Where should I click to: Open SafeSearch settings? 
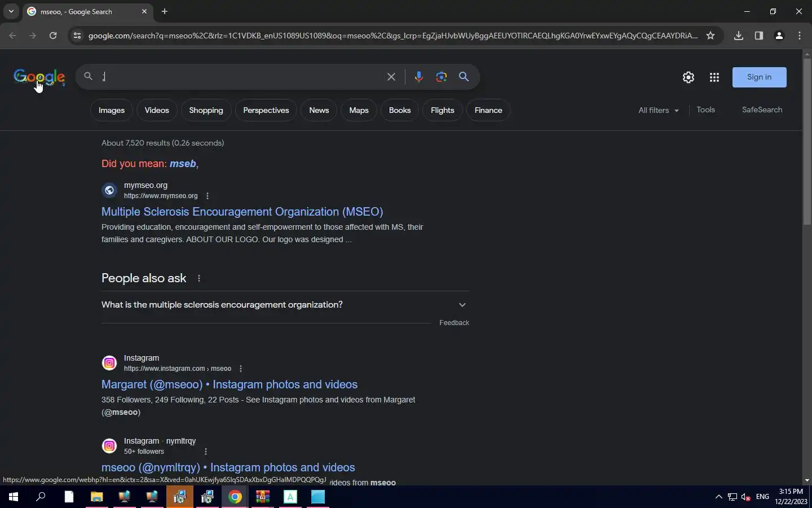762,110
